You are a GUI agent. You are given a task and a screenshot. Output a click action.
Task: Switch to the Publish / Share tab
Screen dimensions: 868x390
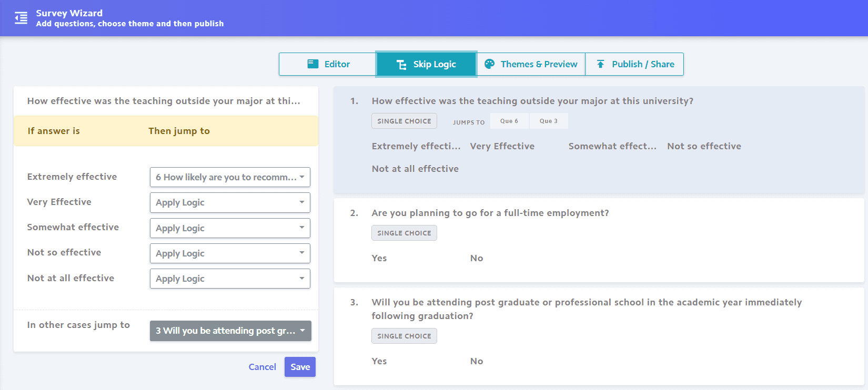click(x=634, y=64)
